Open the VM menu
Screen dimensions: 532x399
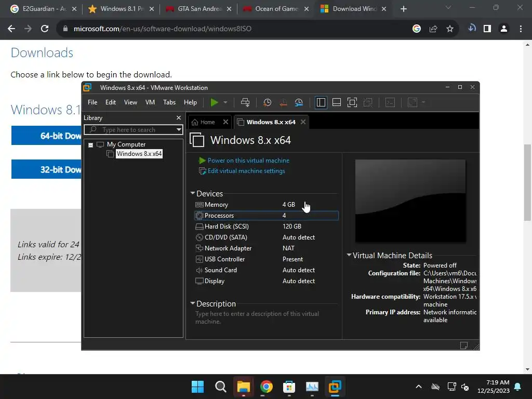(x=150, y=102)
